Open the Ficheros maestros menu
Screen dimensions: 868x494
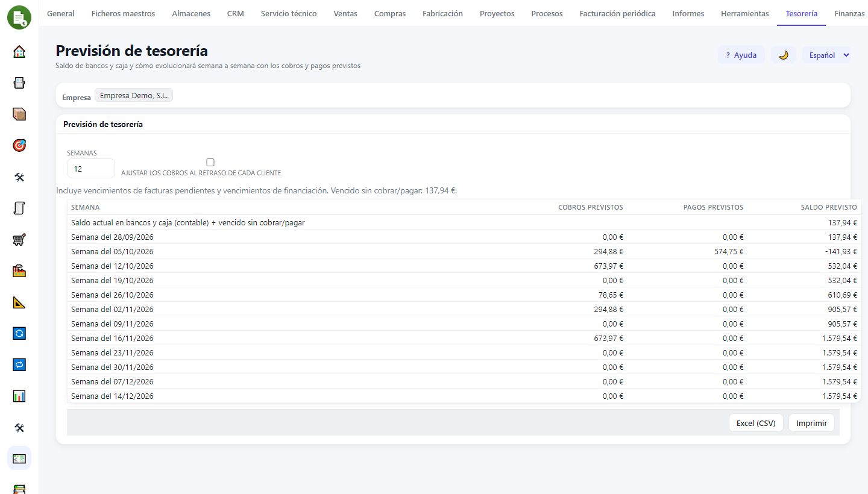(x=123, y=13)
